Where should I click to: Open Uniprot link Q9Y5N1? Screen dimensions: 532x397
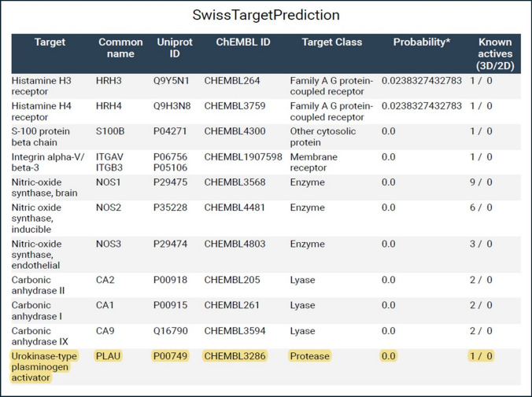(172, 81)
